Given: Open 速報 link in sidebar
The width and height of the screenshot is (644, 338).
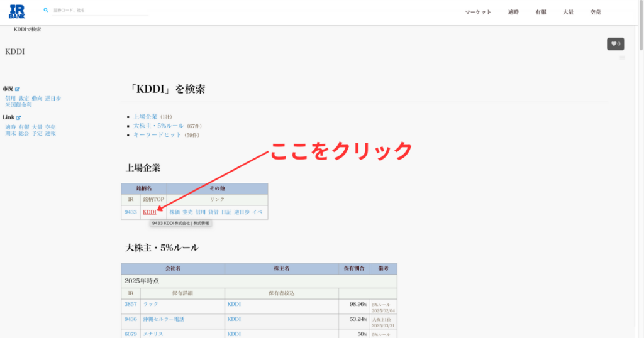Looking at the screenshot, I should tap(50, 133).
